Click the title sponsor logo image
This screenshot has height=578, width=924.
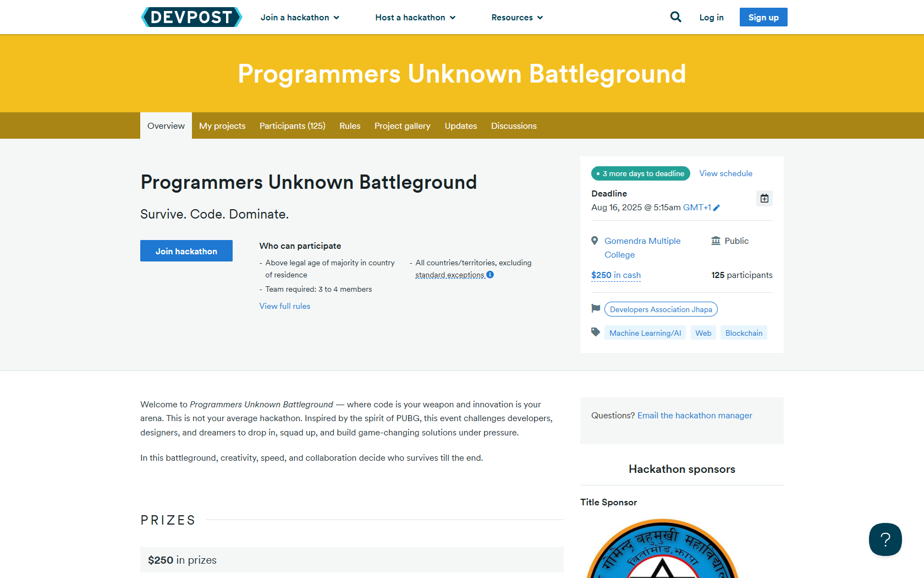pos(662,550)
